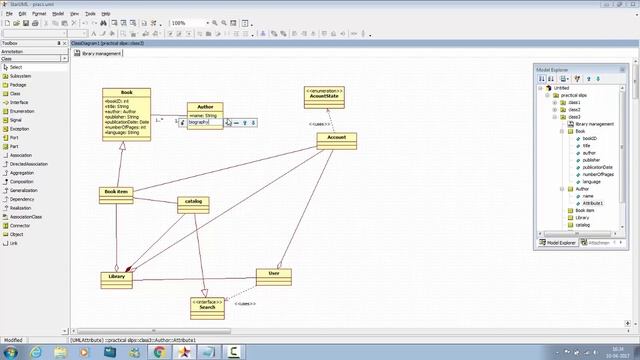
Task: Collapse the Book node in Model Explorer
Action: [562, 131]
